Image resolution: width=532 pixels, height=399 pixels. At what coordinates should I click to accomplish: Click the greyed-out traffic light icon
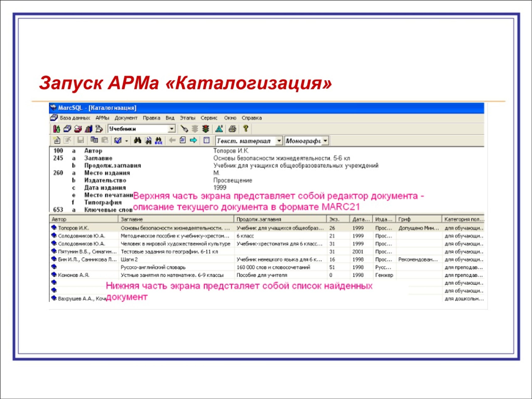195,129
